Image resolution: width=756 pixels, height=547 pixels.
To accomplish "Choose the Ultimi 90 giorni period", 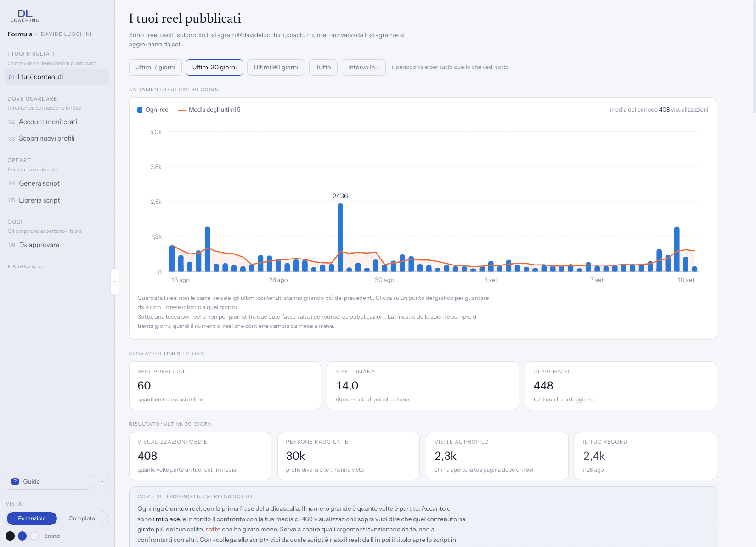I will pos(276,68).
